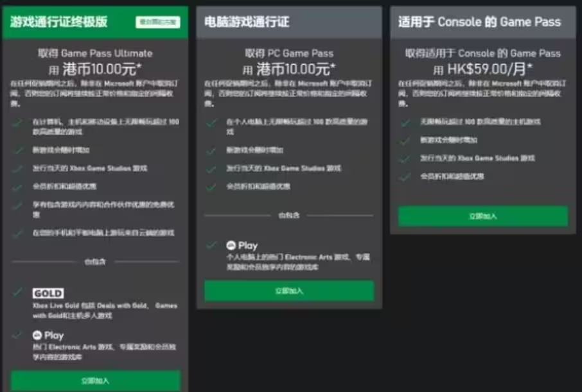Click '取得适用于 Console 的 Game Pass' text

[x=483, y=53]
